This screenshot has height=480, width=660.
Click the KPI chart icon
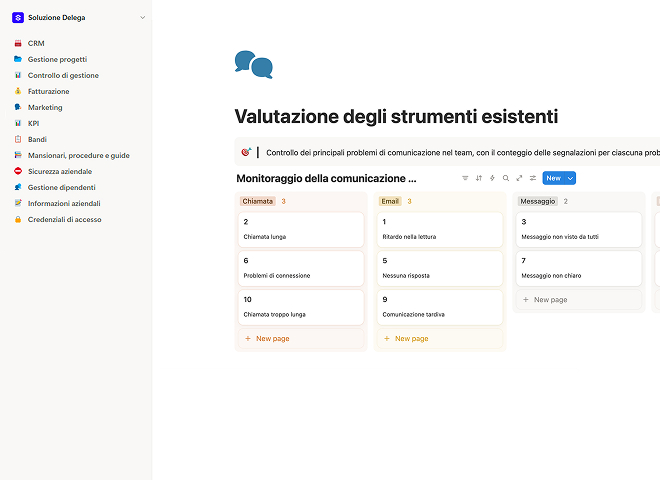[18, 123]
